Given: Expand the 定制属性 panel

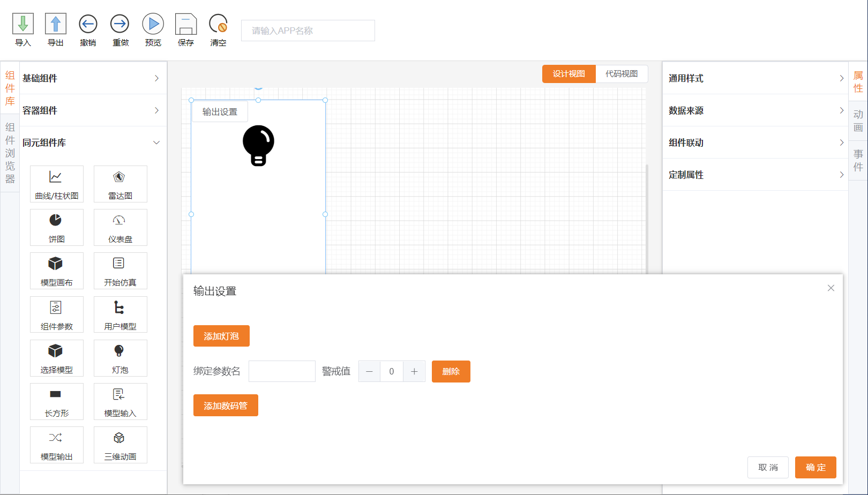Looking at the screenshot, I should click(x=755, y=175).
